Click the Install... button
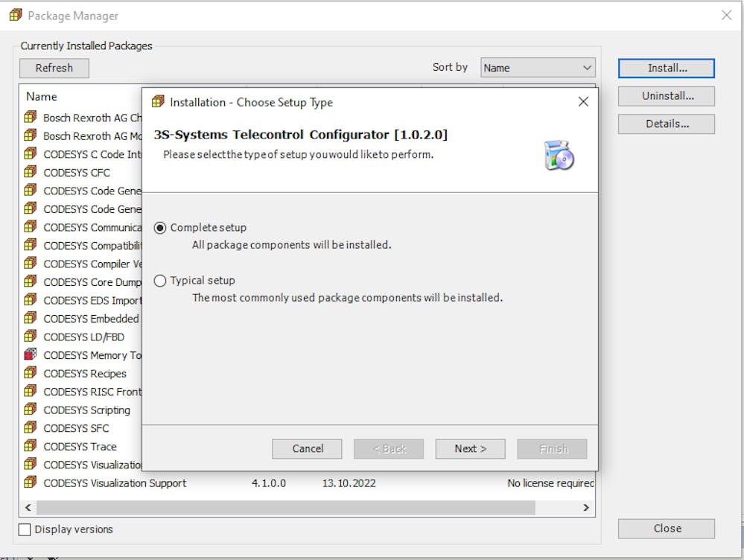The width and height of the screenshot is (744, 560). tap(667, 68)
